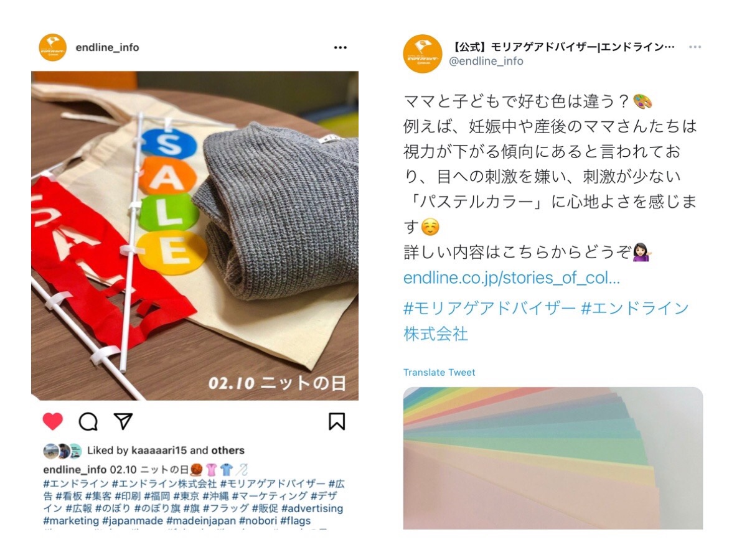
Task: Open kaaaaari15 profile from likes
Action: (x=159, y=450)
